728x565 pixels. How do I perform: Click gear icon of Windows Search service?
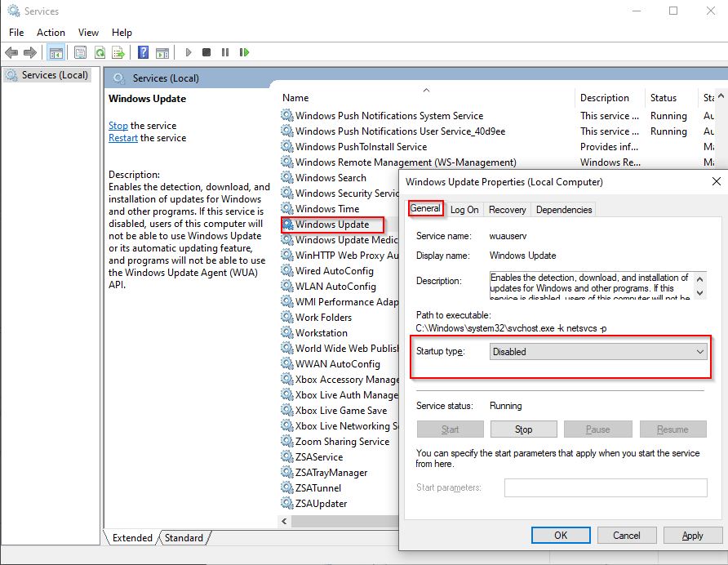coord(287,177)
